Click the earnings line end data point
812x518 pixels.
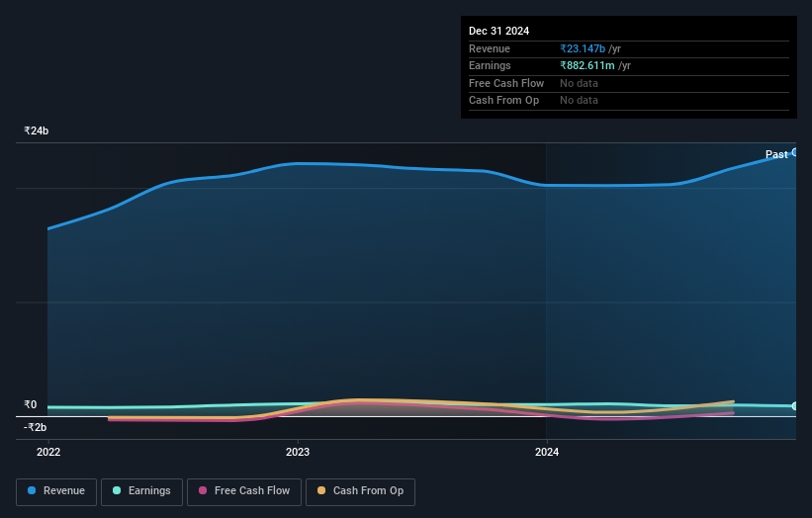[x=795, y=406]
